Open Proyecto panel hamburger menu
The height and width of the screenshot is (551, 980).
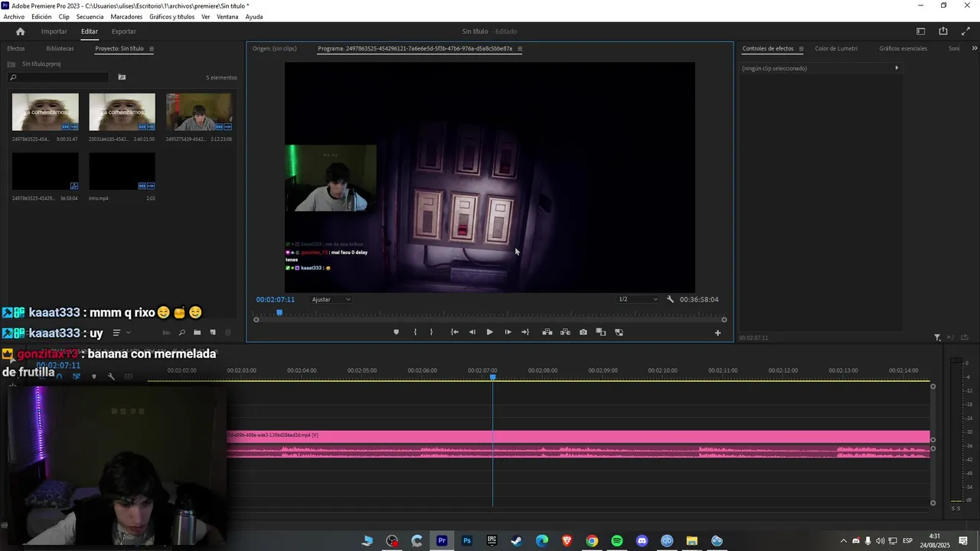coord(151,48)
